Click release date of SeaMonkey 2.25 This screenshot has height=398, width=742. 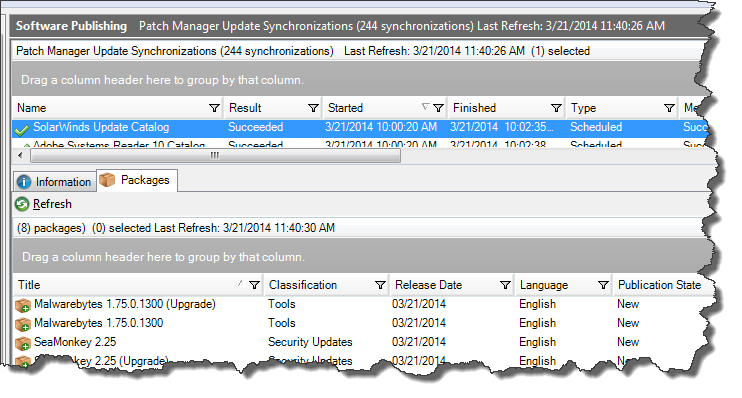pyautogui.click(x=419, y=342)
